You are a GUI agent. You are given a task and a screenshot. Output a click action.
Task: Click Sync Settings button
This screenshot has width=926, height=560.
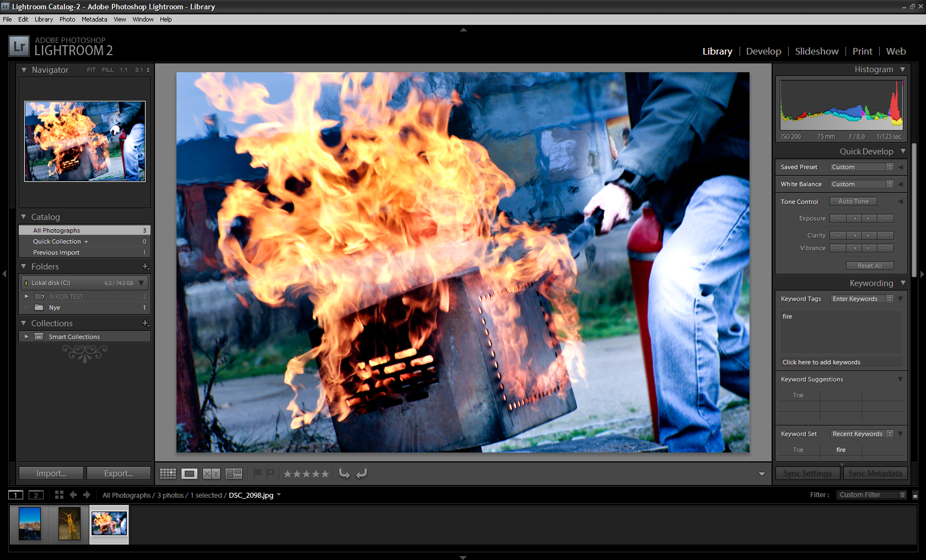pyautogui.click(x=807, y=473)
